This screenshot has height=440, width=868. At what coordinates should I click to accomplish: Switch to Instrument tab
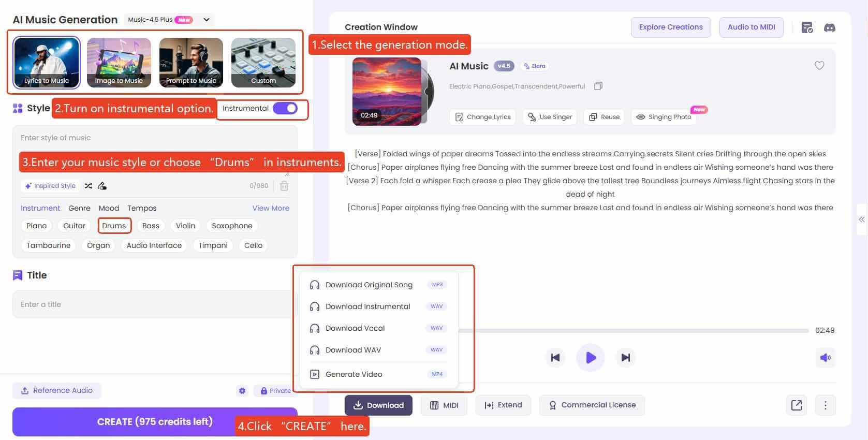pyautogui.click(x=40, y=208)
